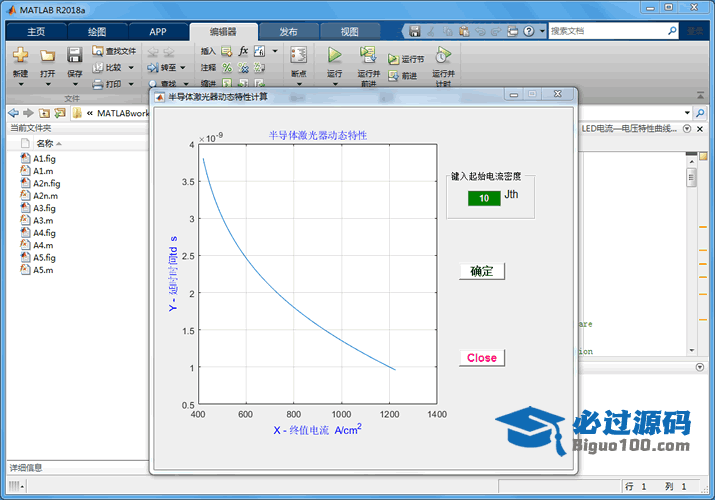Click the search magnifier in the address bar

pos(700,113)
